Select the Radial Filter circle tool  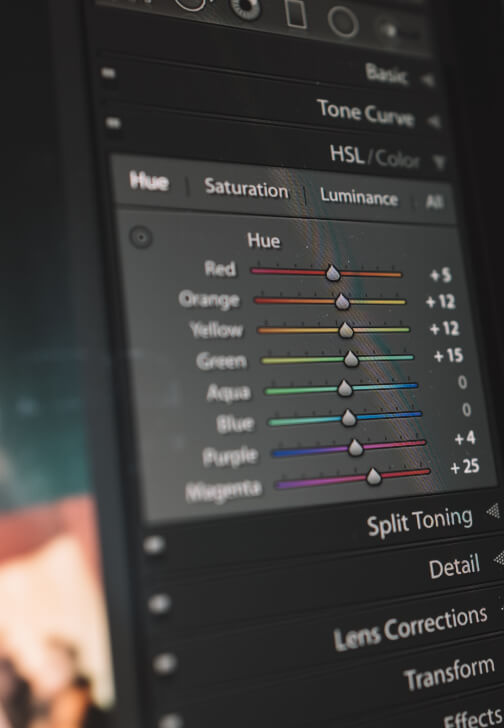pos(343,22)
